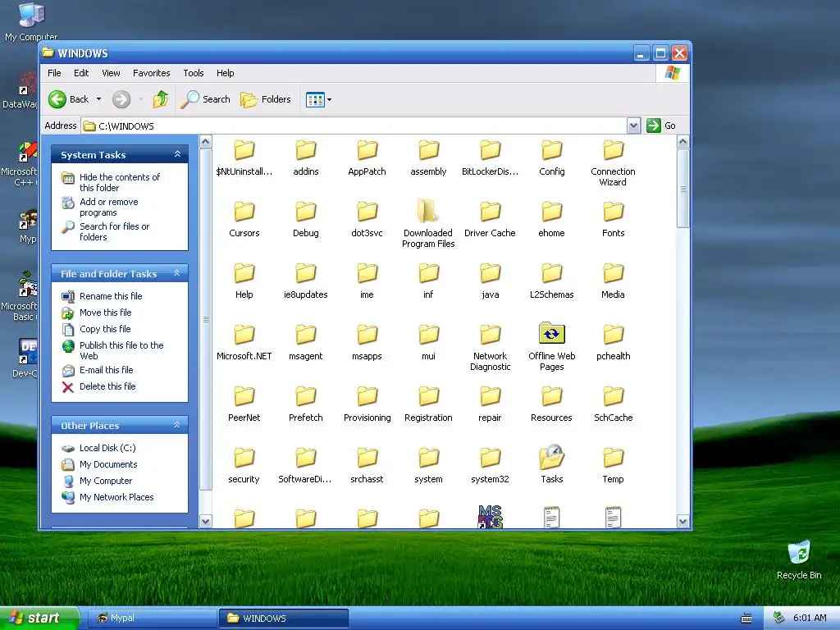Click Publish this file to the Web
Screen dimensions: 840x630
[x=121, y=350]
